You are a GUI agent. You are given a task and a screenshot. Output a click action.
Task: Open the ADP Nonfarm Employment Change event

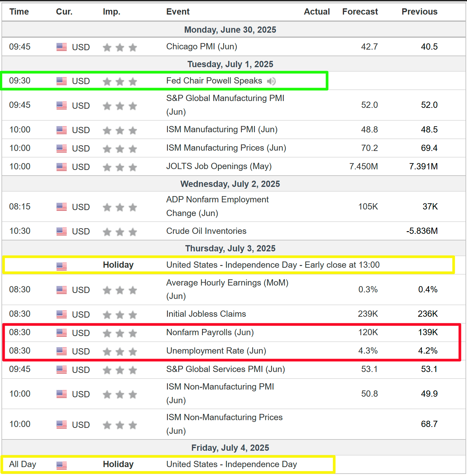pyautogui.click(x=217, y=206)
